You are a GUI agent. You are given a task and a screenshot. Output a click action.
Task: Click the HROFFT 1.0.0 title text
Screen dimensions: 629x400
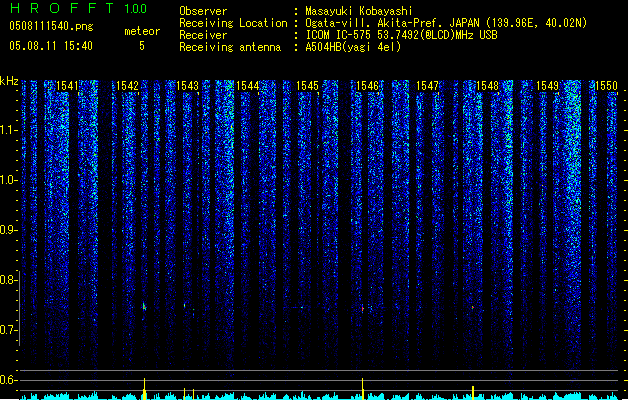pos(79,8)
